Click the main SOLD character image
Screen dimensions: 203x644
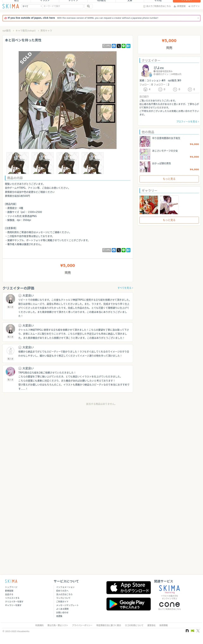coord(68,100)
